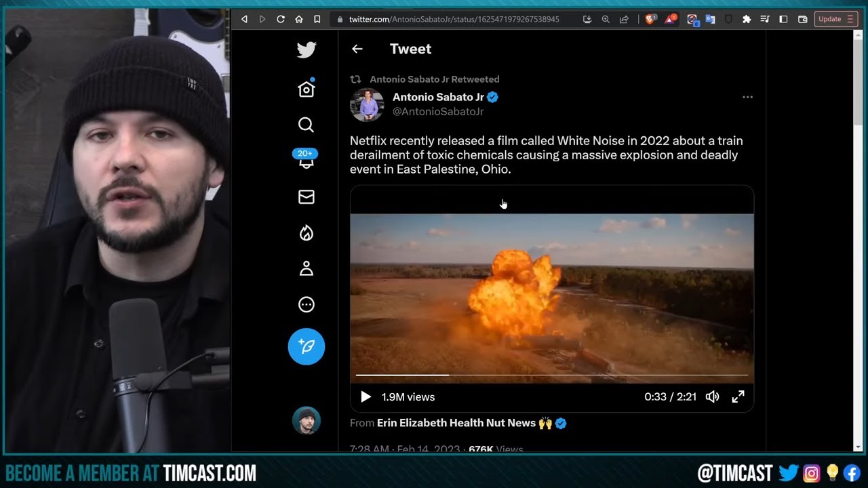Click the page scrollbar thumb

coord(858,83)
